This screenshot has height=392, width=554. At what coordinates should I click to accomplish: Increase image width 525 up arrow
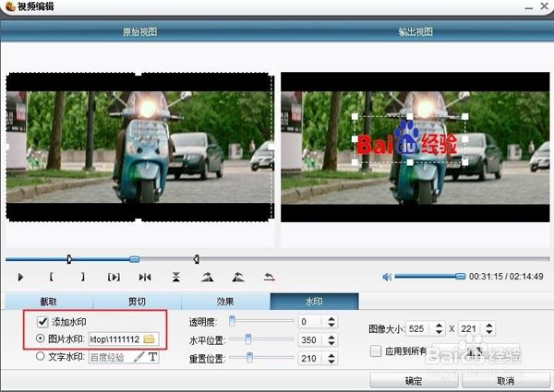tap(439, 326)
